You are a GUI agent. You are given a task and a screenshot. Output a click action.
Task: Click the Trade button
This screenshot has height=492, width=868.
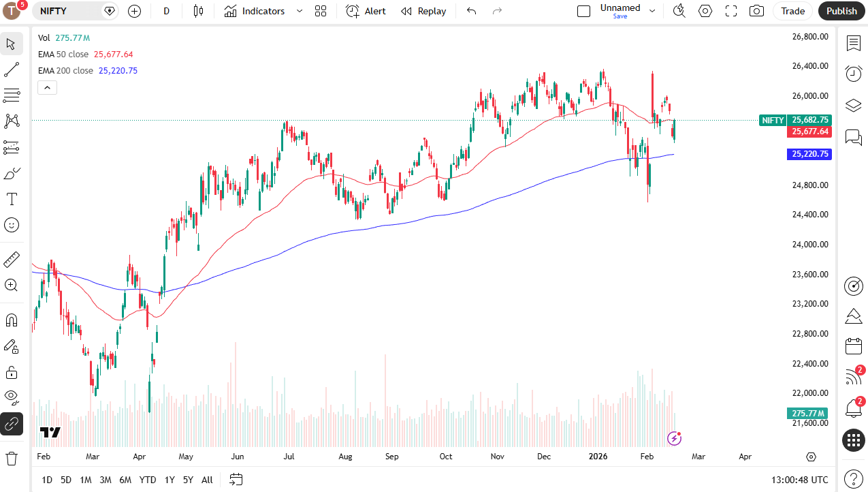[x=792, y=11]
